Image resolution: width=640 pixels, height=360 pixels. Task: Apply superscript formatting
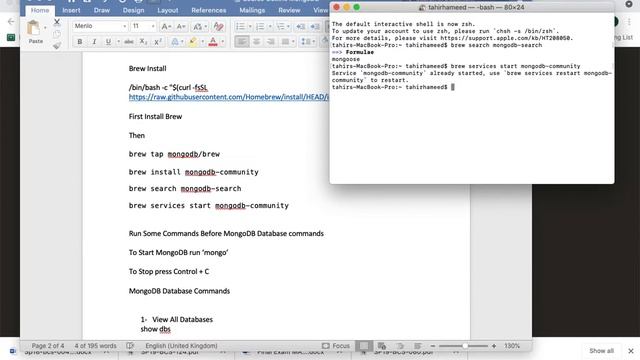(158, 42)
